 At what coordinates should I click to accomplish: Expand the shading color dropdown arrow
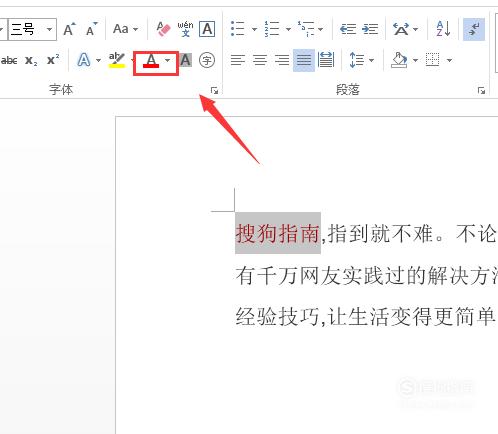(x=416, y=60)
